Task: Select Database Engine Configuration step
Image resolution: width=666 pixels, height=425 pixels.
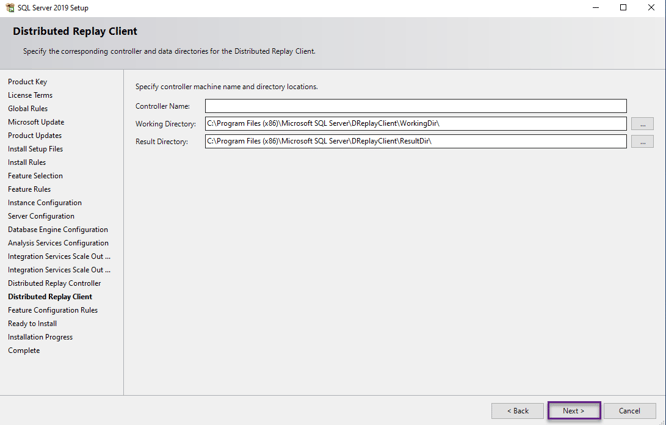Action: point(58,230)
